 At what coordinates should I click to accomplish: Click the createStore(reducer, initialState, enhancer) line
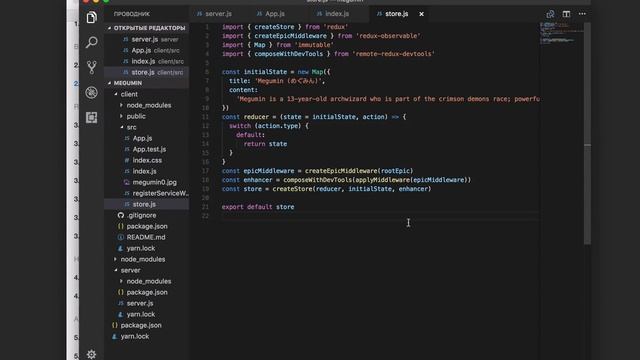click(x=327, y=189)
